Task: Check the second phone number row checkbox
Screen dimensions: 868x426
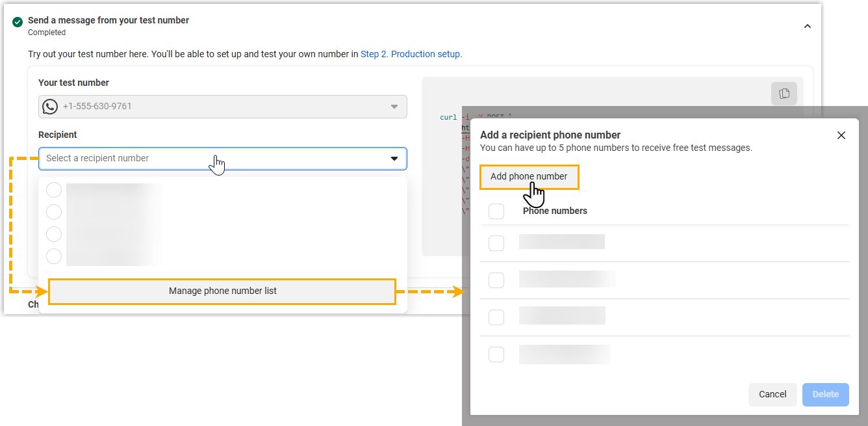Action: coord(496,280)
